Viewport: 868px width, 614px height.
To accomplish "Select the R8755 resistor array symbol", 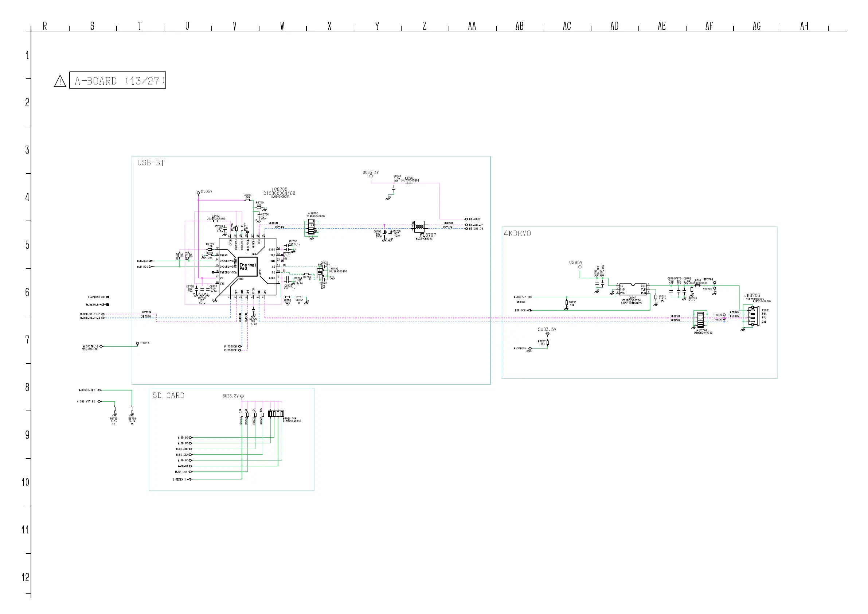I will click(311, 228).
